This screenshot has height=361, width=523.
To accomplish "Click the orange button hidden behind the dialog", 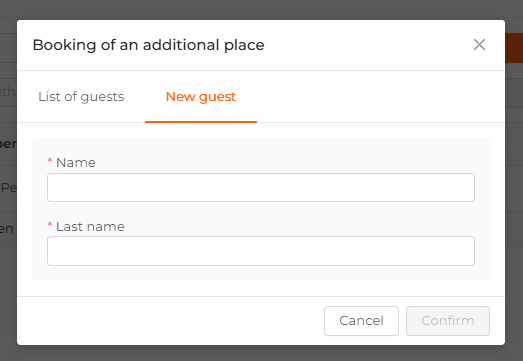I will point(514,48).
